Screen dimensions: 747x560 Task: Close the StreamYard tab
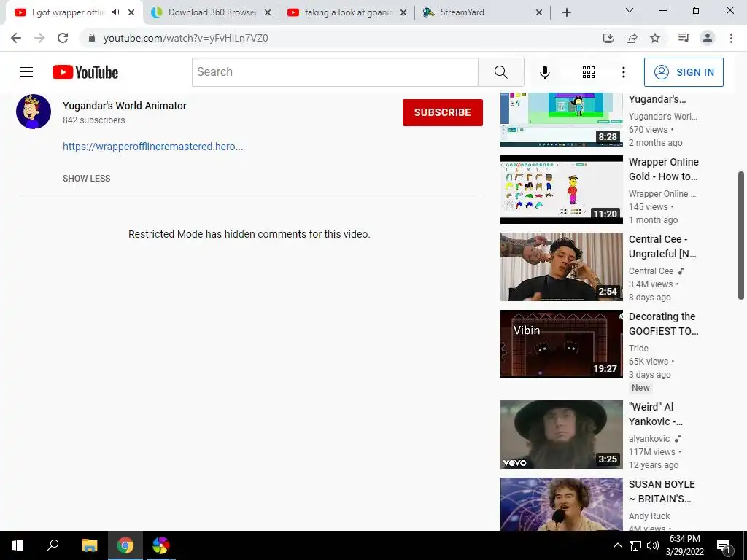(x=539, y=13)
